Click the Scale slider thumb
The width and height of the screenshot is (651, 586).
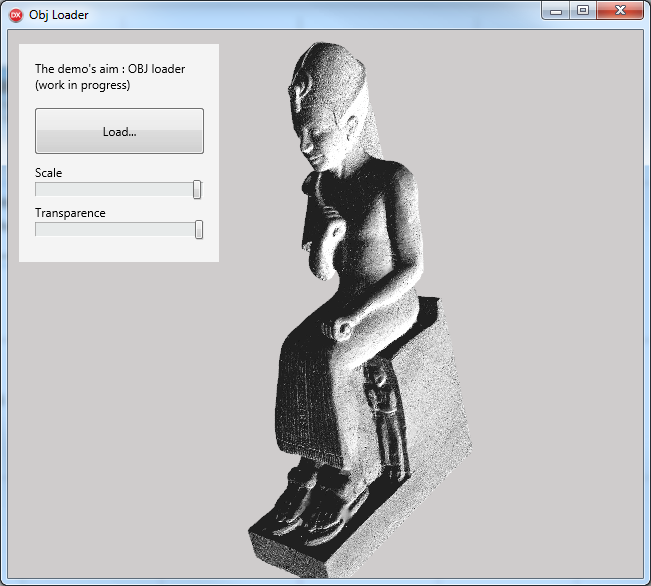click(x=197, y=189)
